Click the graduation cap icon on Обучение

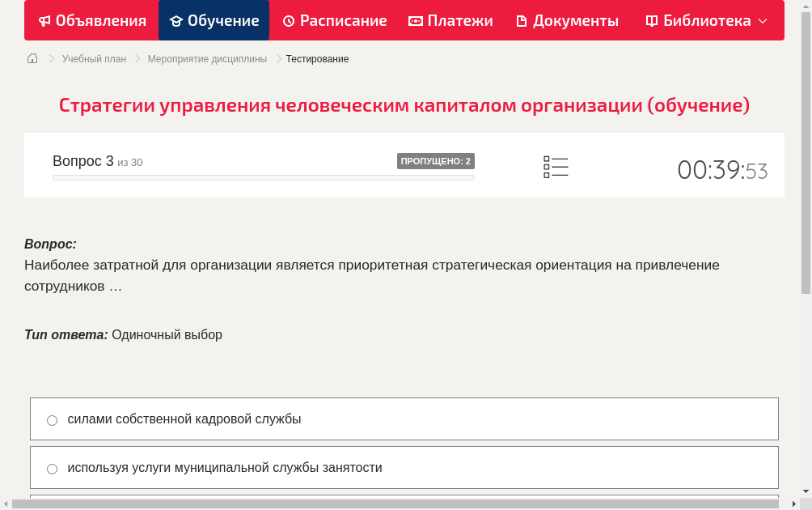[176, 20]
